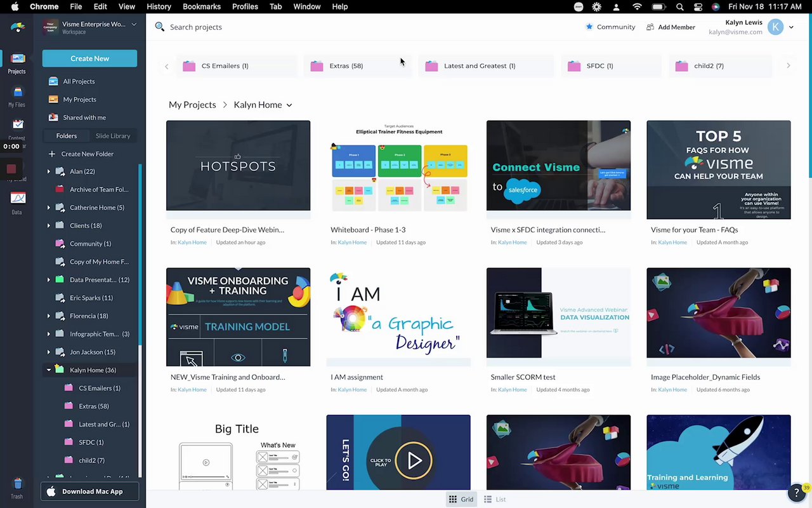Open the I AM a Graphic Designer thumbnail
The height and width of the screenshot is (508, 812).
point(398,313)
